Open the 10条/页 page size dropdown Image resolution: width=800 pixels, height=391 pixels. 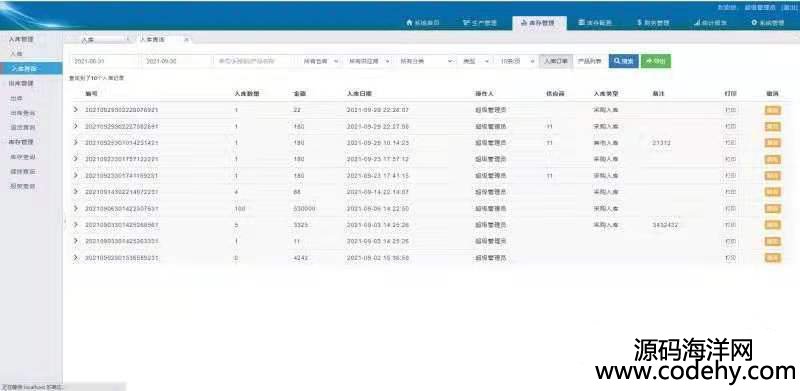coord(516,61)
